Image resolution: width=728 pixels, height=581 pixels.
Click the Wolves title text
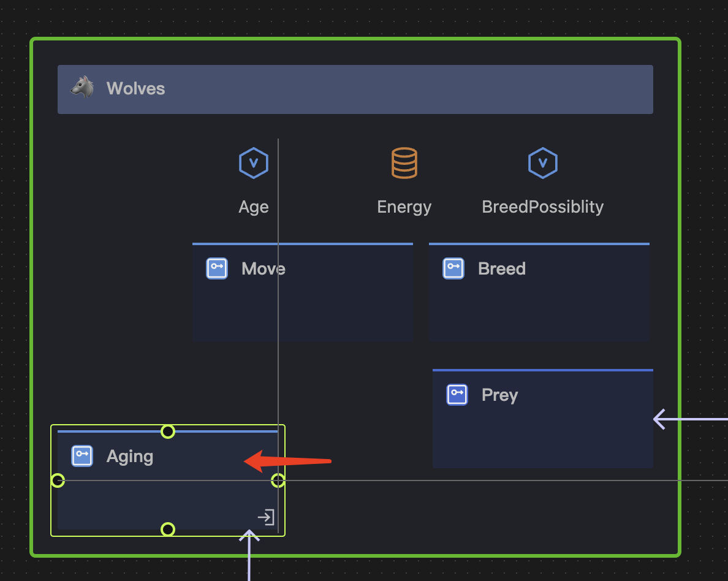coord(135,88)
